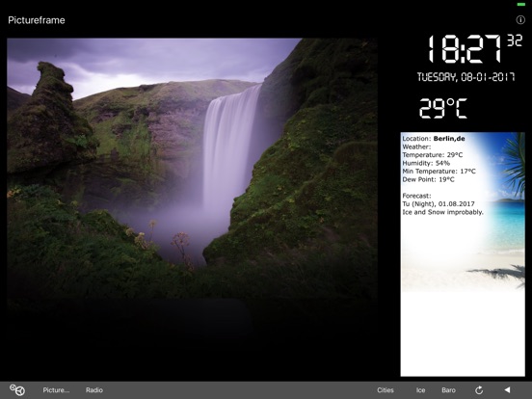532x399 pixels.
Task: Click the Humidity: 54% line
Action: click(x=426, y=163)
